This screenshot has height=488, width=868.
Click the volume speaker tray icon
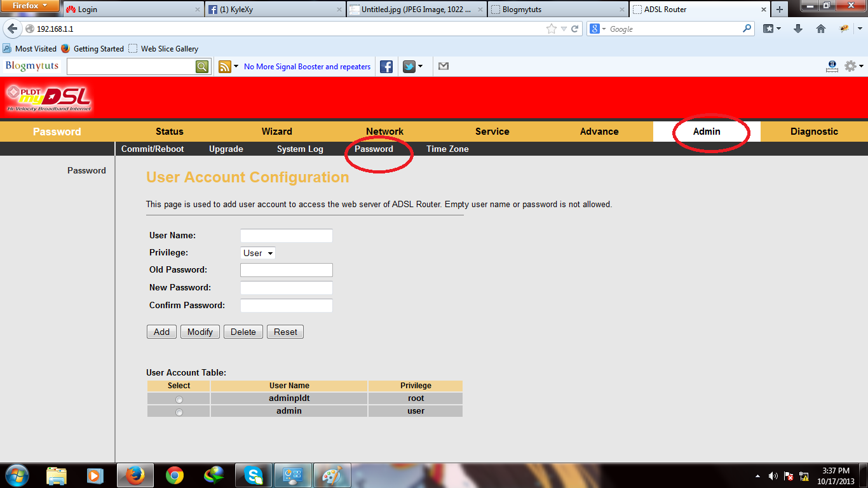tap(773, 476)
